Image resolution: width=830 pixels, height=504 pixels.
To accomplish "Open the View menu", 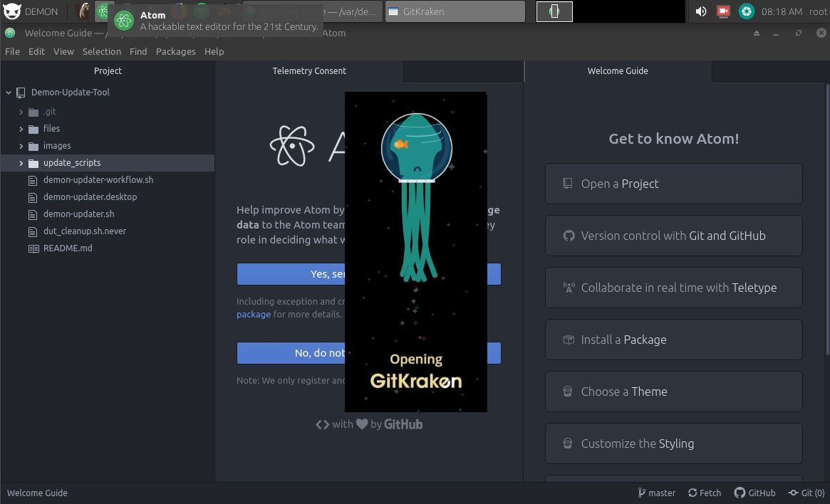I will click(63, 51).
